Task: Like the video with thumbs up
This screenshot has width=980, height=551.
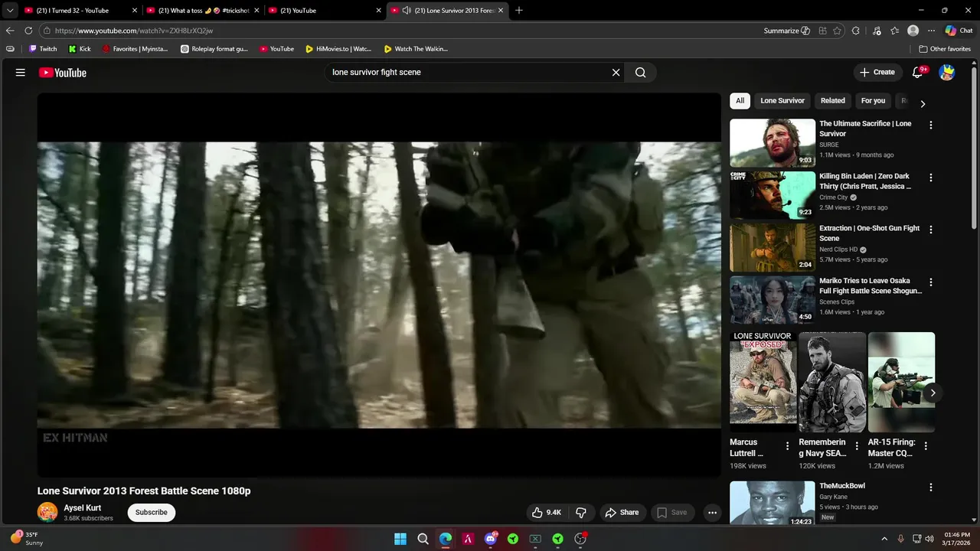Action: 547,513
